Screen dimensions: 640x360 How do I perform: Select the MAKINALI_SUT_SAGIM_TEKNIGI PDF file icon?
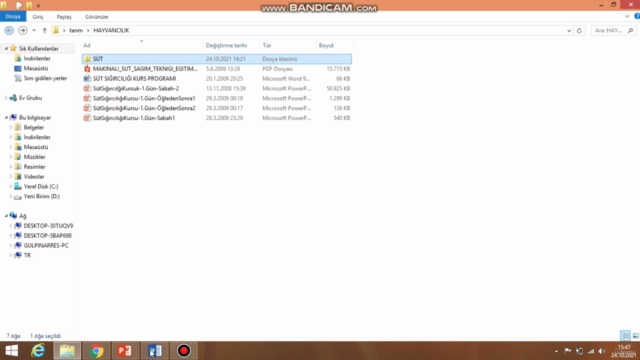87,69
